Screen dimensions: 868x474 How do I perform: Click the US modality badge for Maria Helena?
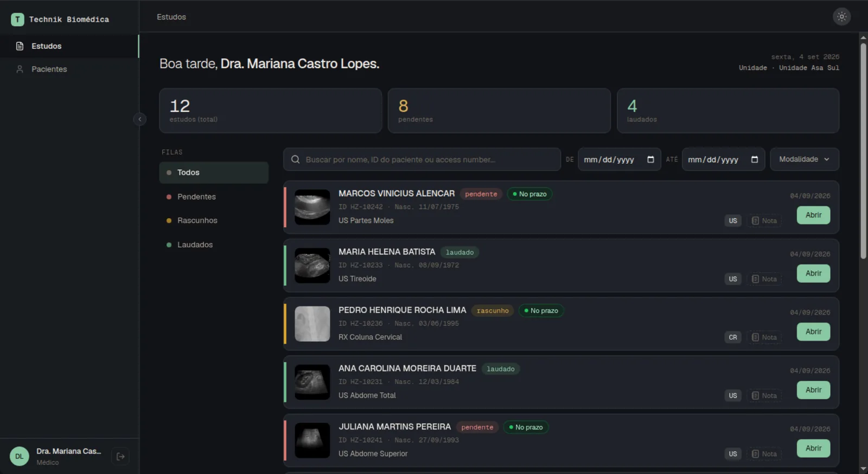pos(733,279)
